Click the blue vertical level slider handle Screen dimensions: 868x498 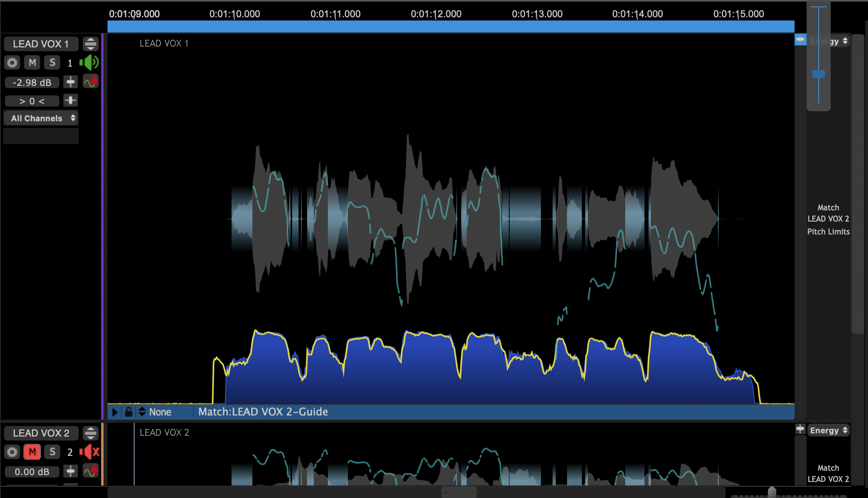coord(818,74)
